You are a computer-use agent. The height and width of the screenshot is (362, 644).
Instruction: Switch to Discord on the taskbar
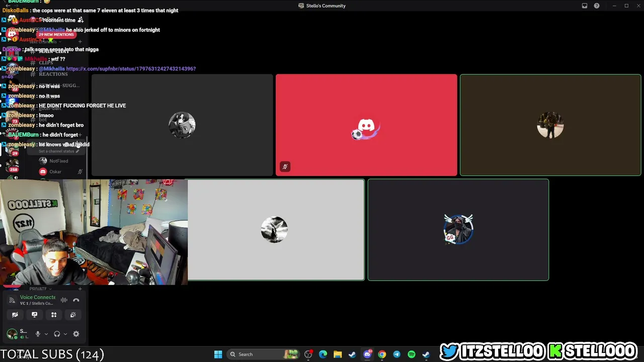[x=367, y=354]
